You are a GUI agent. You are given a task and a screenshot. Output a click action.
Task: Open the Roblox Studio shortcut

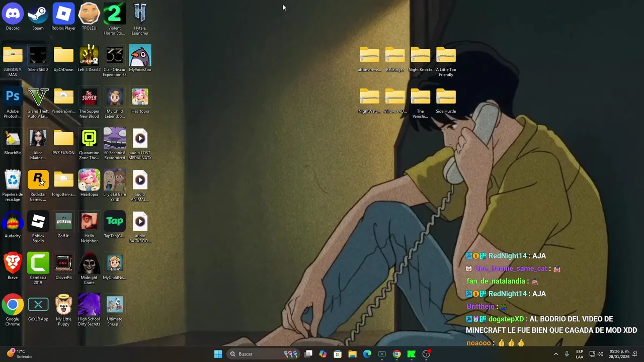pos(38,227)
